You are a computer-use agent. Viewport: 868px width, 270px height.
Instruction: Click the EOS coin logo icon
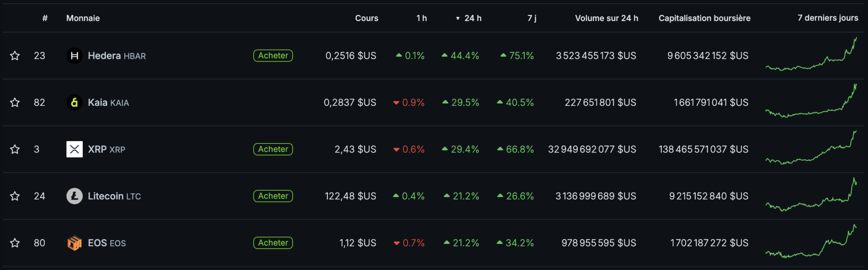(x=75, y=243)
